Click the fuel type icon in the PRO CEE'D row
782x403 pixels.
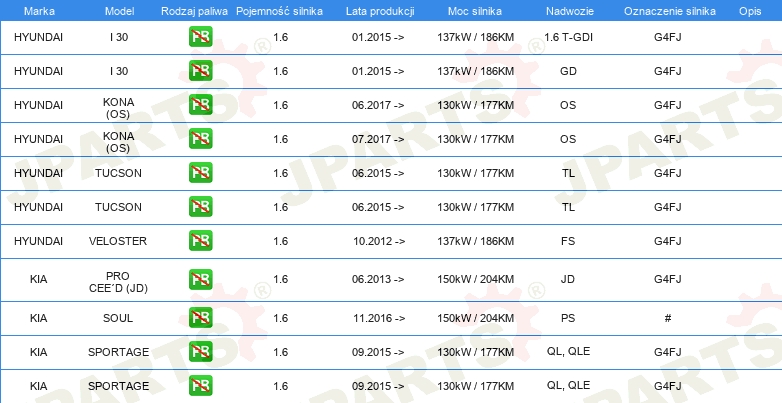pos(200,279)
